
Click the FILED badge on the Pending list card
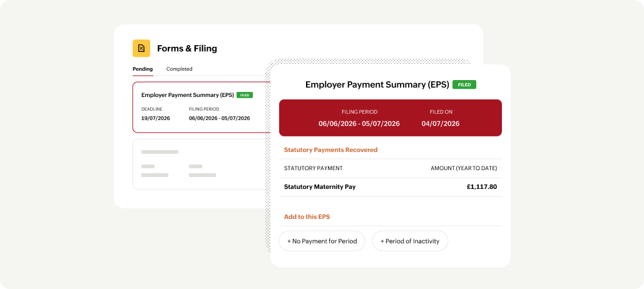pyautogui.click(x=244, y=95)
